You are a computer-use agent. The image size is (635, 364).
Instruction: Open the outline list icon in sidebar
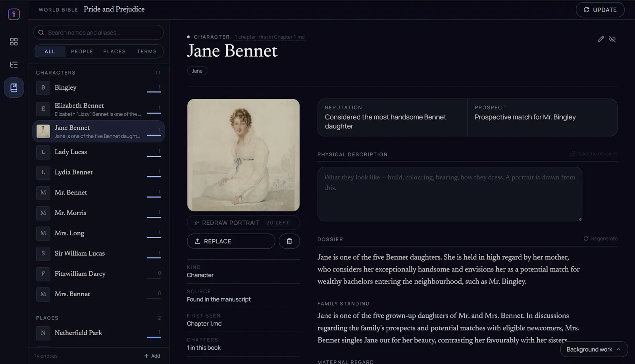[x=14, y=65]
